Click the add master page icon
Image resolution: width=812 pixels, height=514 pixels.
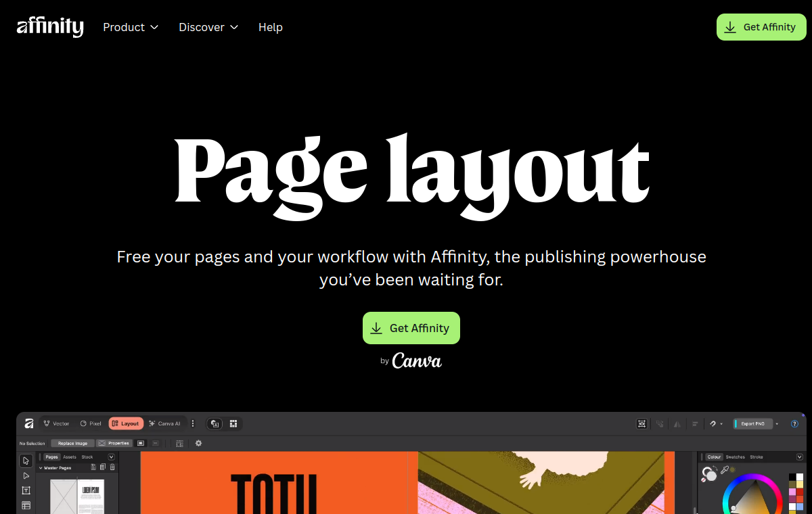tap(93, 467)
